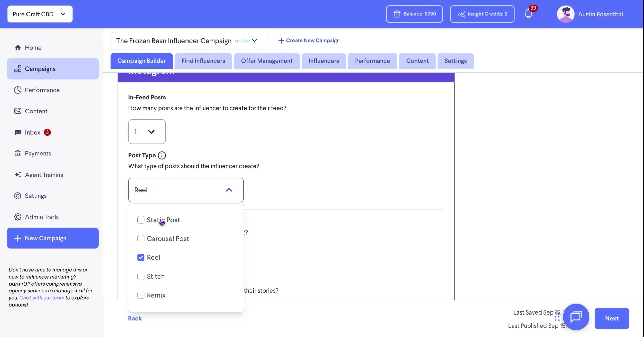644x337 pixels.
Task: Open the in-feed posts count dropdown
Action: tap(147, 132)
